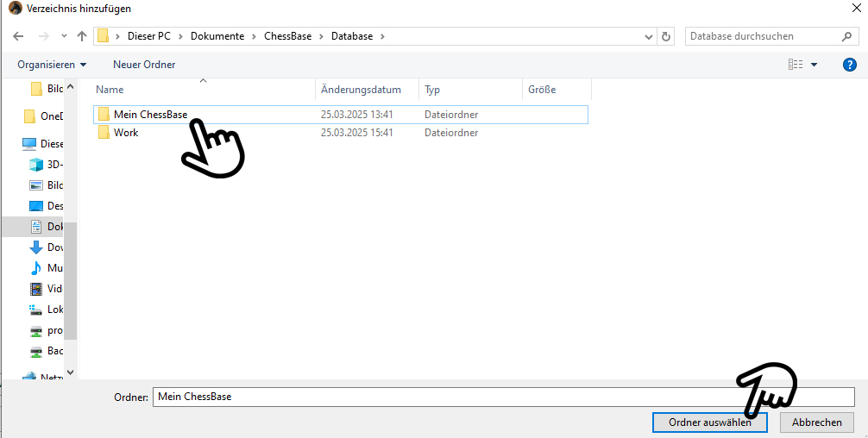Open recent locations dropdown arrow
This screenshot has width=868, height=438.
63,36
